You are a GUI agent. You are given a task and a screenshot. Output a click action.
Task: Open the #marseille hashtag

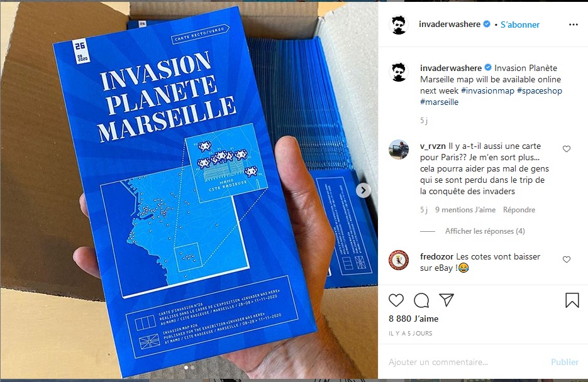click(x=439, y=102)
